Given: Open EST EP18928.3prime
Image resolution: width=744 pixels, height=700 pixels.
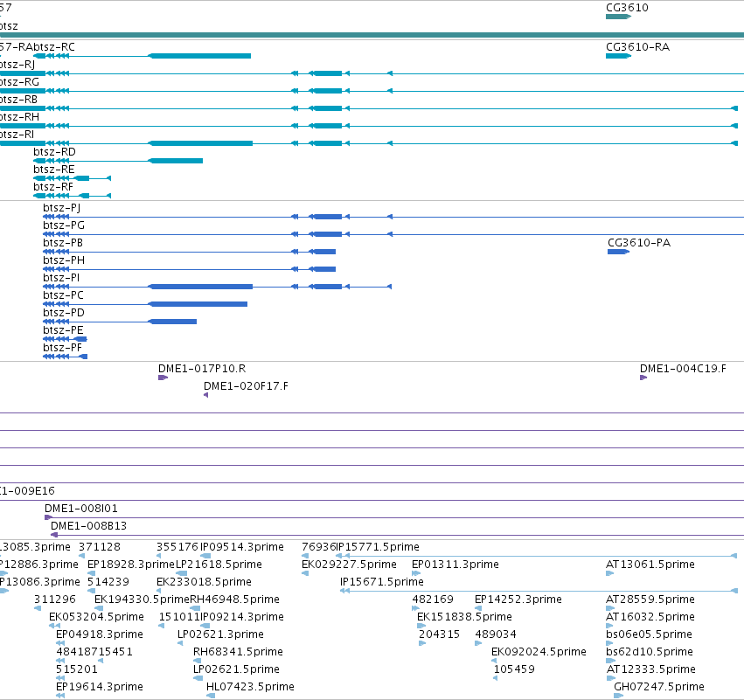Looking at the screenshot, I should 131,565.
